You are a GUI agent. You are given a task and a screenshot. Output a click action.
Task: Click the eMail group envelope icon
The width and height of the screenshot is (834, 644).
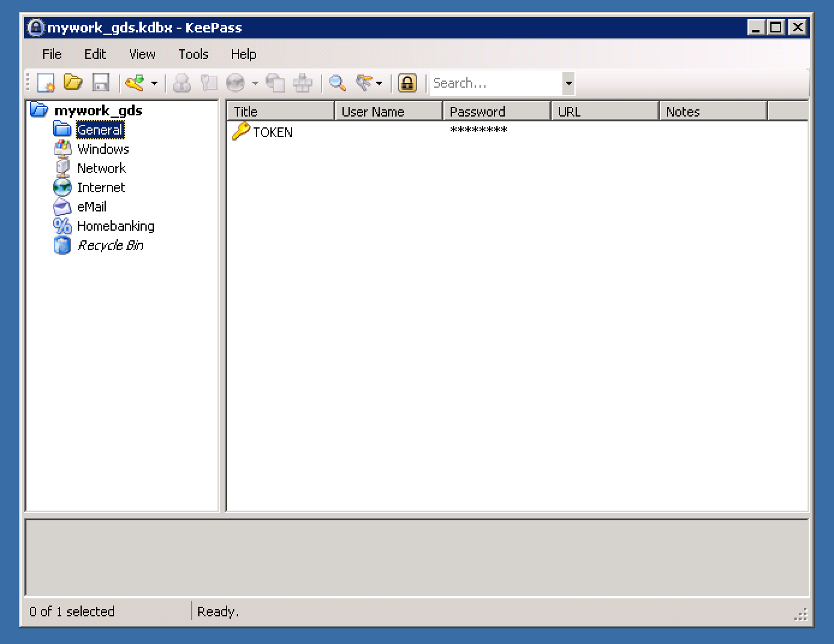click(62, 207)
